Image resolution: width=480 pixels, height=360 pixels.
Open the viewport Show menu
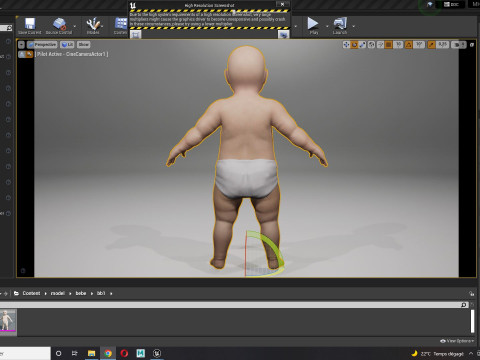[83, 44]
